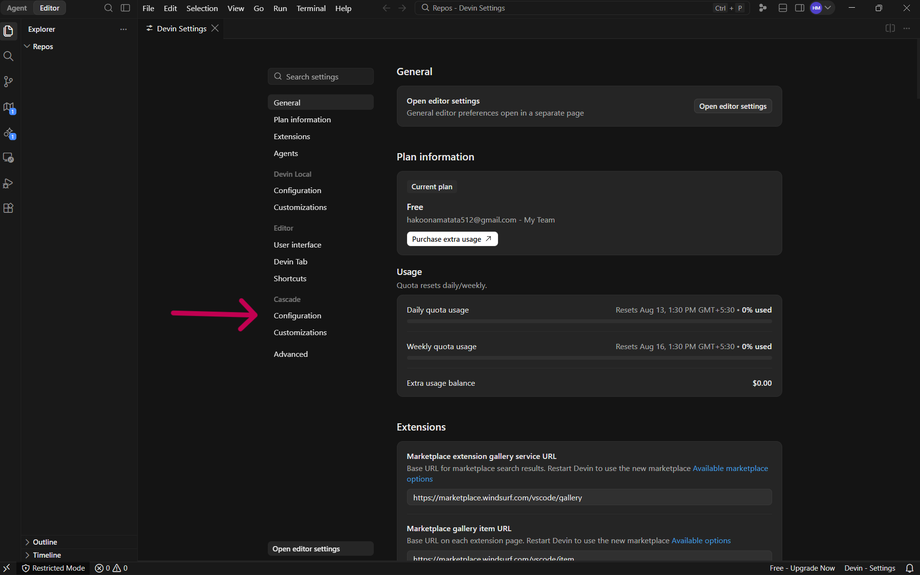Open the Go menu
Viewport: 920px width, 575px height.
click(x=259, y=8)
